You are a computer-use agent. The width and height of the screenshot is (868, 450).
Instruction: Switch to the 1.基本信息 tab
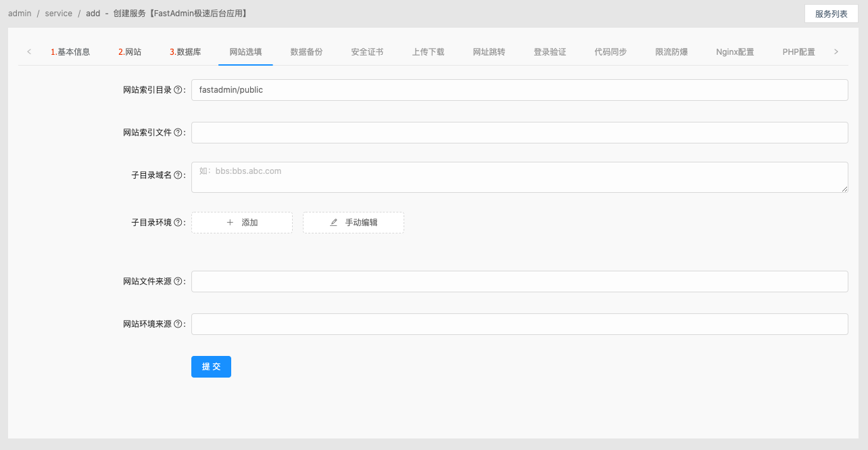[70, 51]
